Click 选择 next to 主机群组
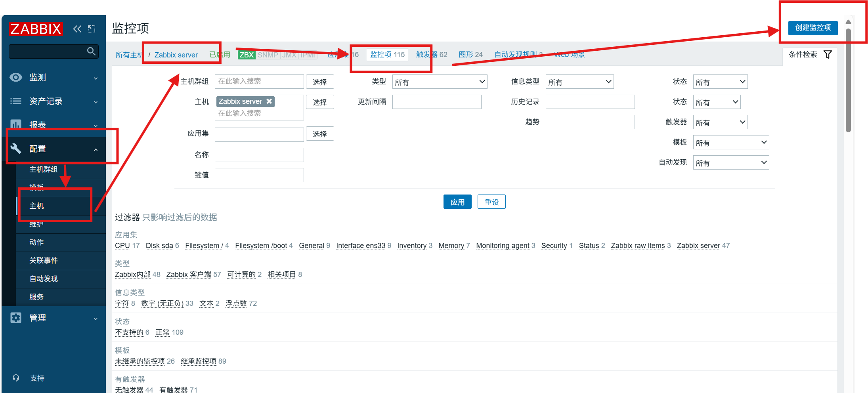This screenshot has width=868, height=393. [320, 82]
